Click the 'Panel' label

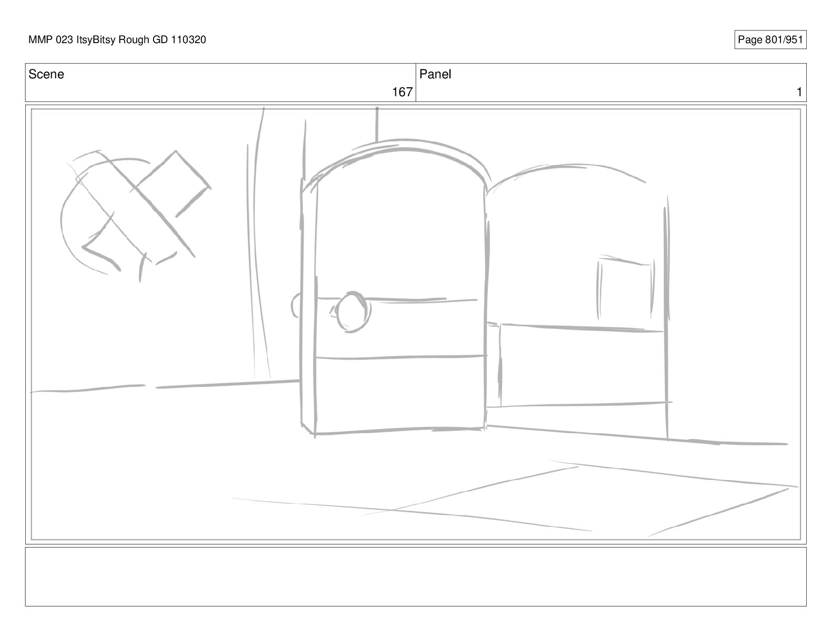coord(435,74)
